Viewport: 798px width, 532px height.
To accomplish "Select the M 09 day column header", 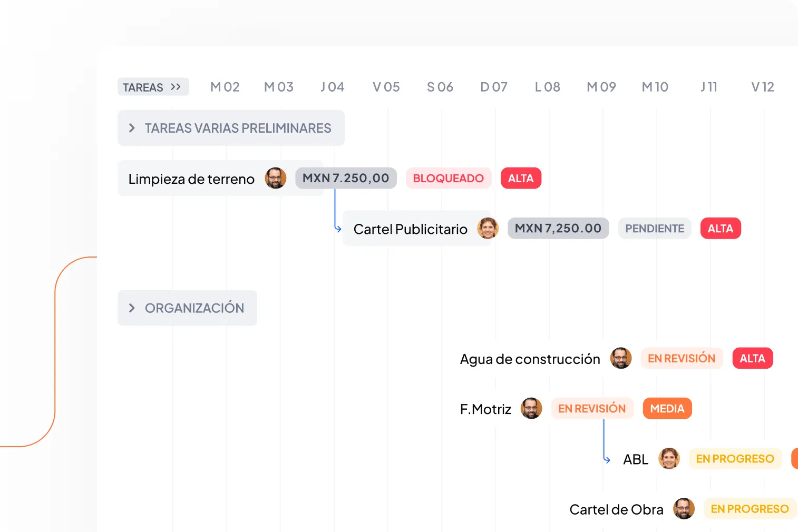I will tap(601, 87).
